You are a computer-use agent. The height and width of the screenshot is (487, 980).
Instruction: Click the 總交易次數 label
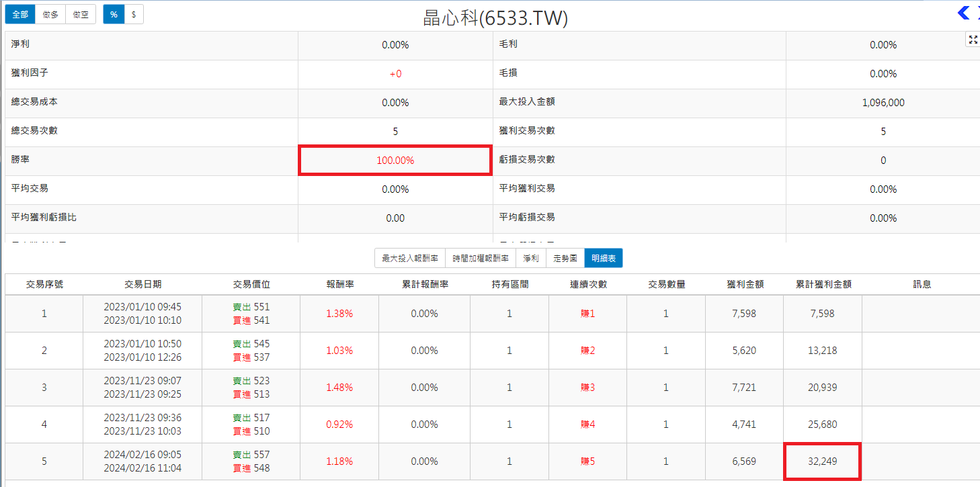pyautogui.click(x=34, y=131)
